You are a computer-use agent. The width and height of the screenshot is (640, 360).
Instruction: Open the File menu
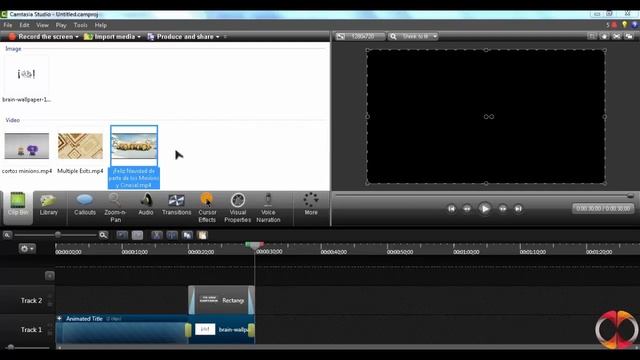click(8, 25)
